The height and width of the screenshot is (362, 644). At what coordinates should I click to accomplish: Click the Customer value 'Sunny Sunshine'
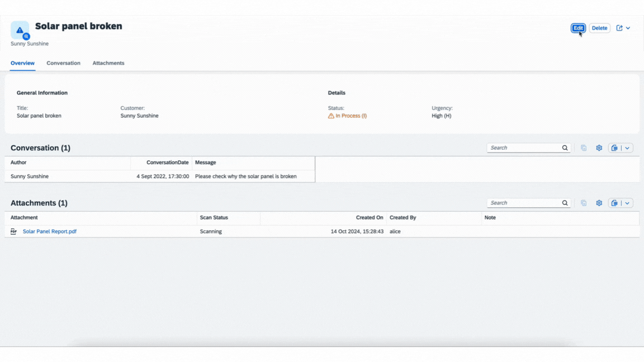(x=139, y=116)
